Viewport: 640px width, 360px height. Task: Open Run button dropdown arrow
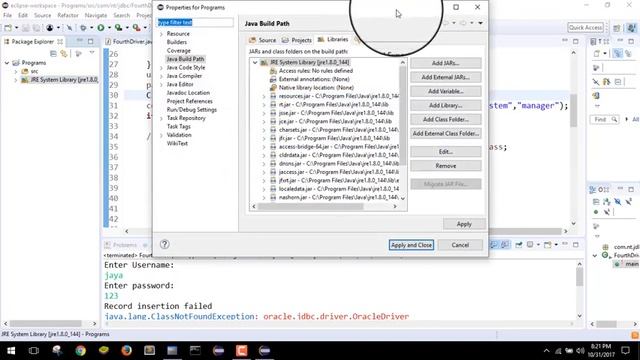coord(109,28)
